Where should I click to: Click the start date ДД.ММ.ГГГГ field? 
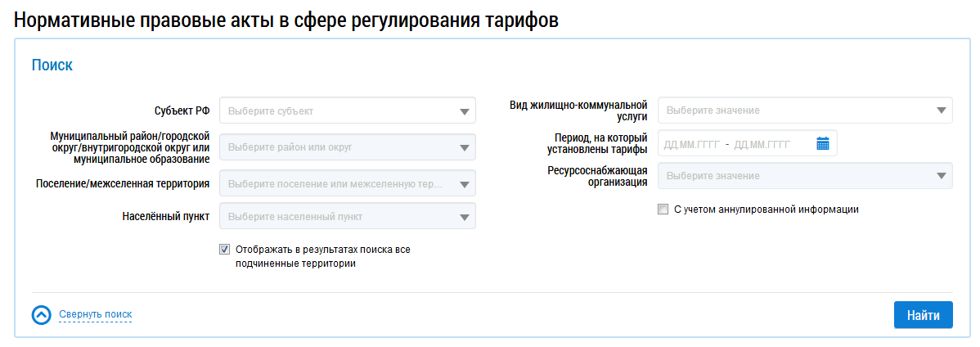click(691, 144)
